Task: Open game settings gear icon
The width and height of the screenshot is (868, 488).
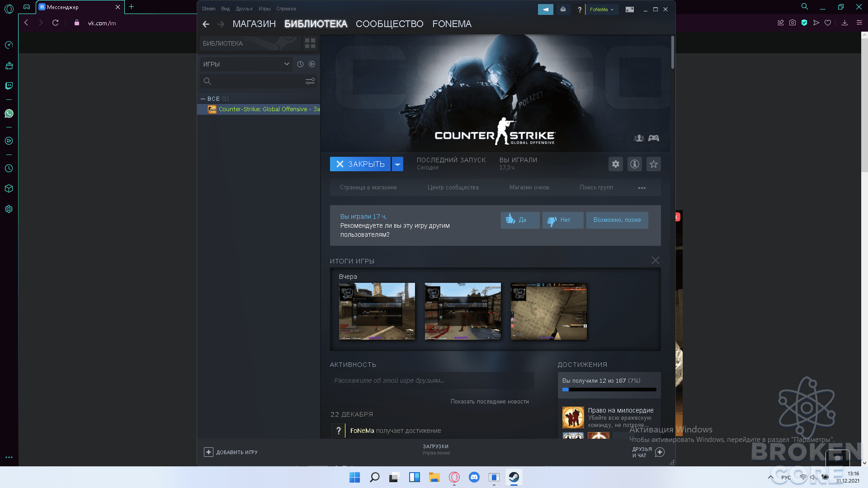Action: click(x=616, y=164)
